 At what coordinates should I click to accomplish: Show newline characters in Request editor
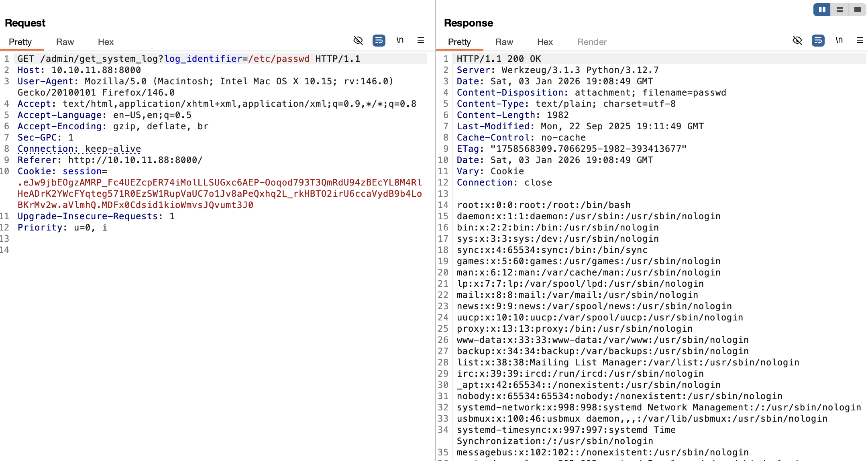click(400, 41)
